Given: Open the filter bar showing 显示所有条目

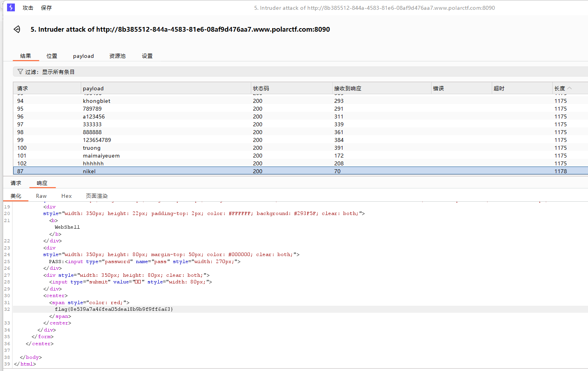Looking at the screenshot, I should tap(300, 72).
